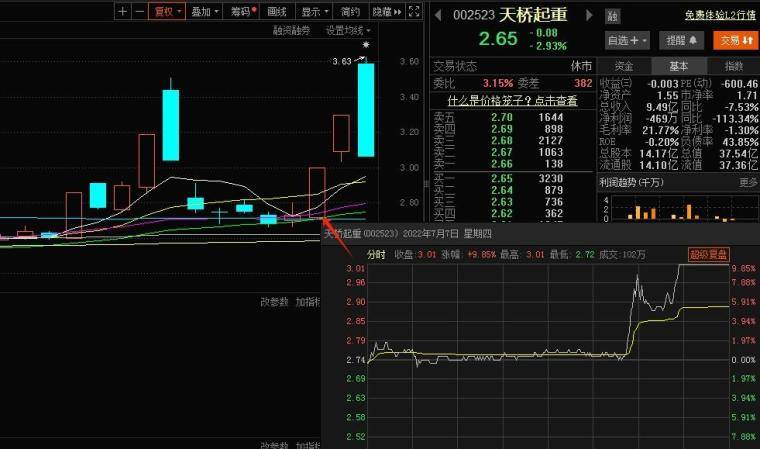Viewport: 760px width, 449px height.
Task: Click the 隐藏 hide panel button
Action: pos(387,11)
